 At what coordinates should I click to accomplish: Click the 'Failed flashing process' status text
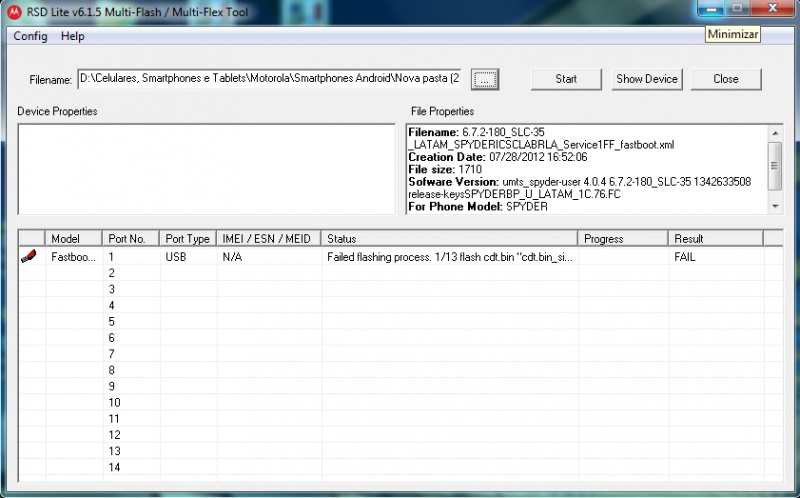click(449, 257)
